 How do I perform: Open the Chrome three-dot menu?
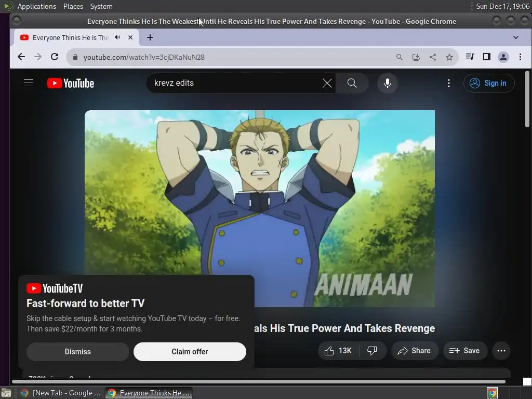pos(520,57)
